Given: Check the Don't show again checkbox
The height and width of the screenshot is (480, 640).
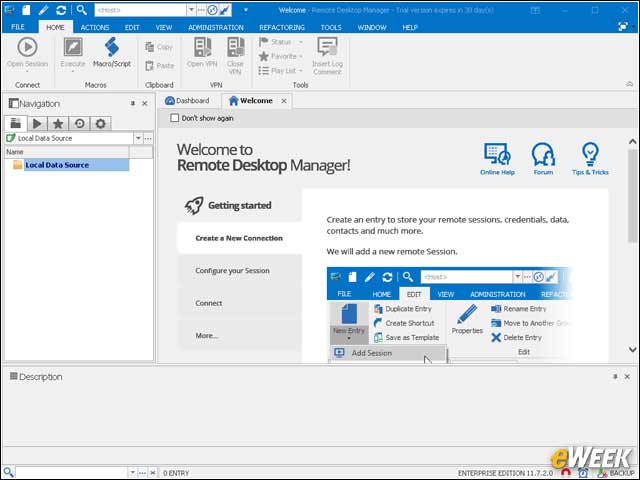Looking at the screenshot, I should click(175, 118).
